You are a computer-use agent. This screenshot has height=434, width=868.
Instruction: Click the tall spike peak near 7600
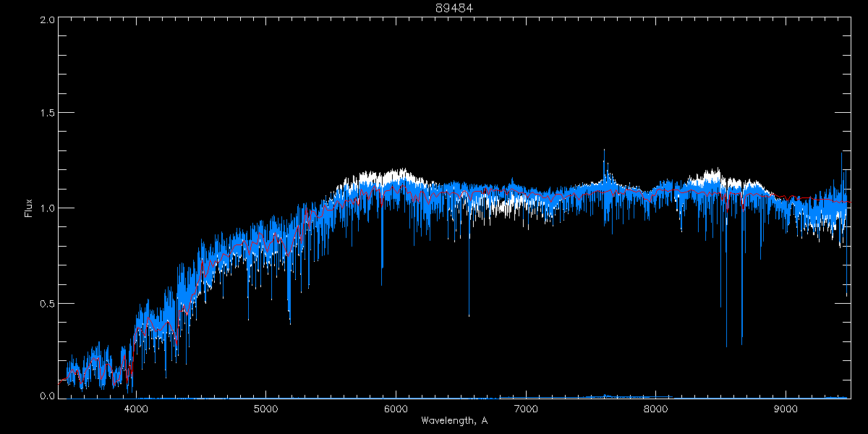click(x=604, y=150)
